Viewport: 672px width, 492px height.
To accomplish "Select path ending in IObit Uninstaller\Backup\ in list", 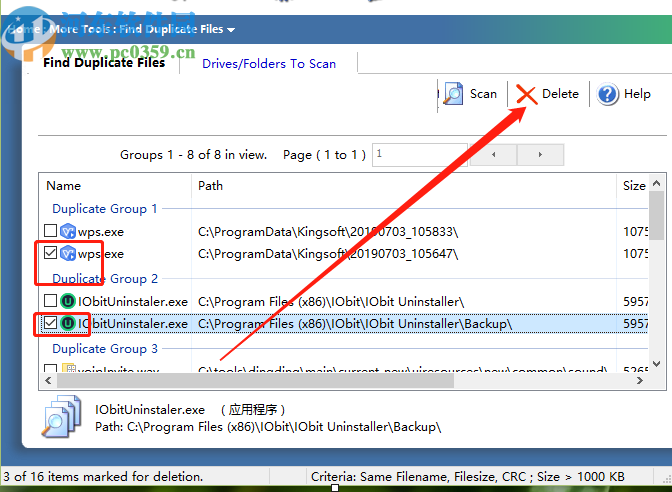I will point(355,324).
